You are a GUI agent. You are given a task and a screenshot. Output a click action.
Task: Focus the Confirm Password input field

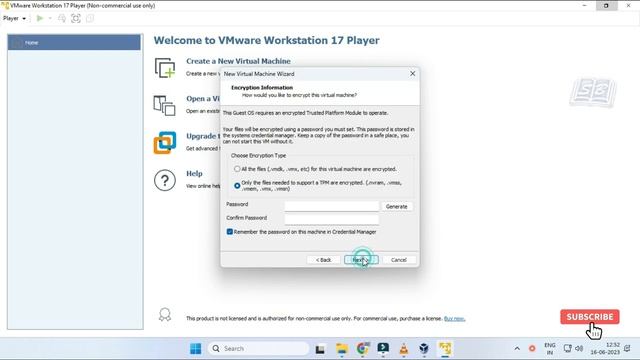(331, 220)
